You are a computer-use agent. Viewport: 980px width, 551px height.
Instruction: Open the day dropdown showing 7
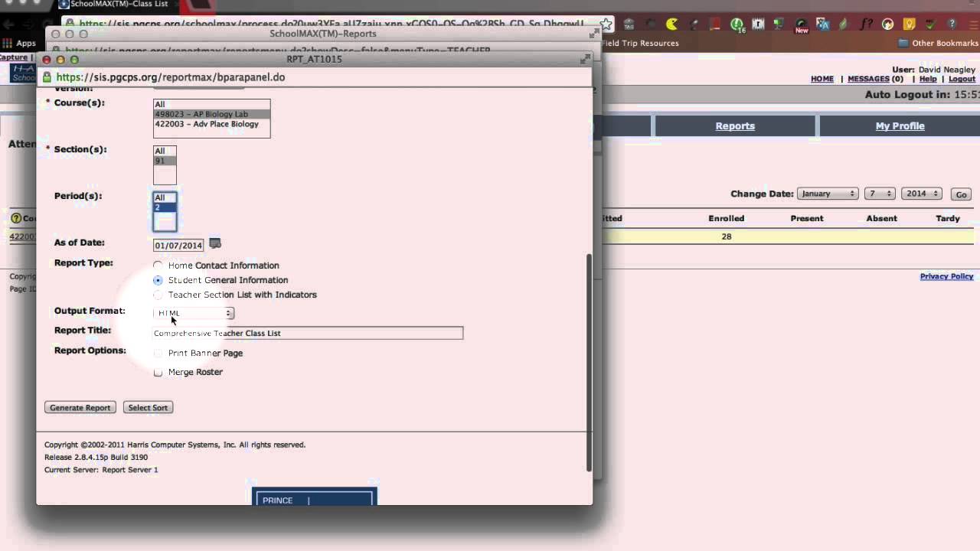(879, 194)
